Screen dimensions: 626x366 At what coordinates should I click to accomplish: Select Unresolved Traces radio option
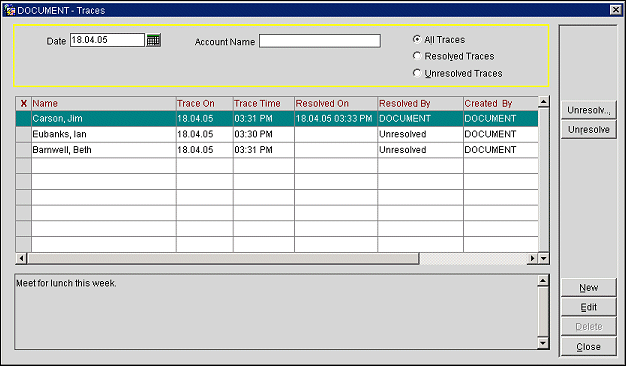pyautogui.click(x=417, y=73)
